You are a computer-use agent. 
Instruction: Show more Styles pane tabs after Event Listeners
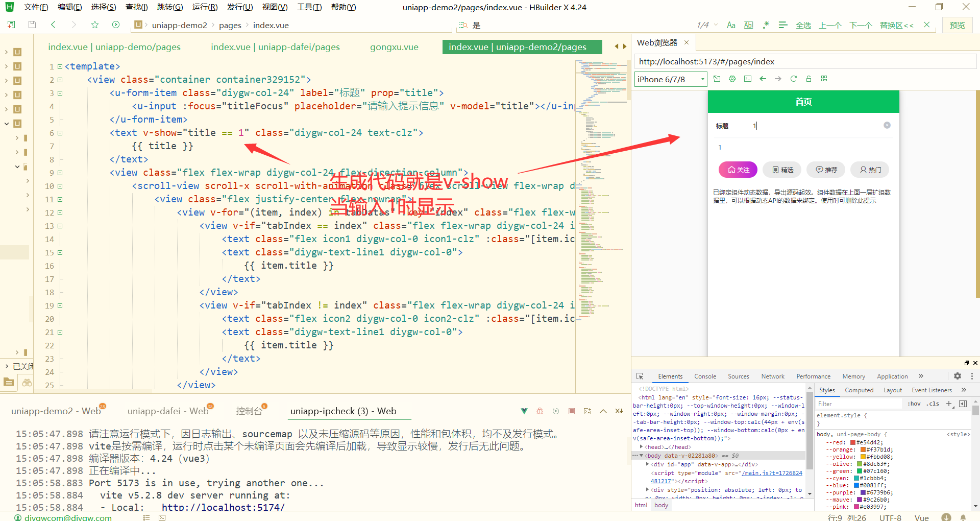(x=964, y=390)
